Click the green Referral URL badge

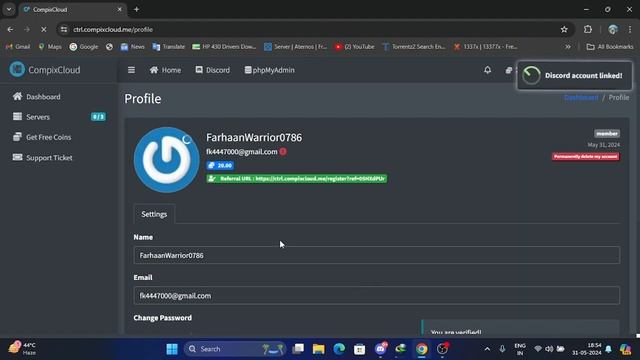click(x=297, y=178)
